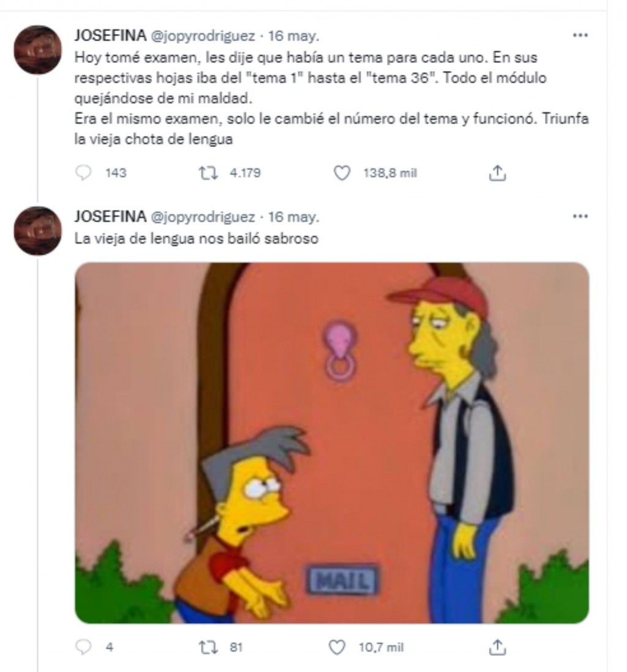
Task: Open JOSEFINA's avatar on first tweet
Action: [x=38, y=50]
